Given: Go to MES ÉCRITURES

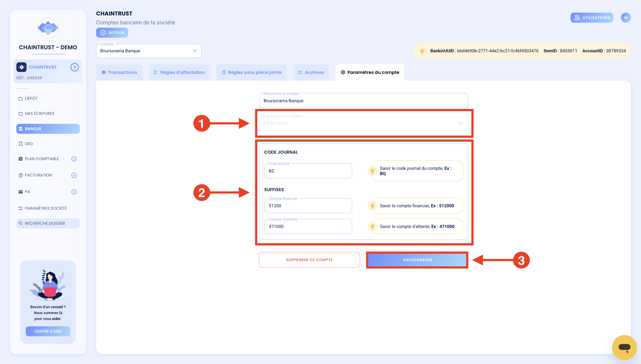Looking at the screenshot, I should tap(48, 114).
